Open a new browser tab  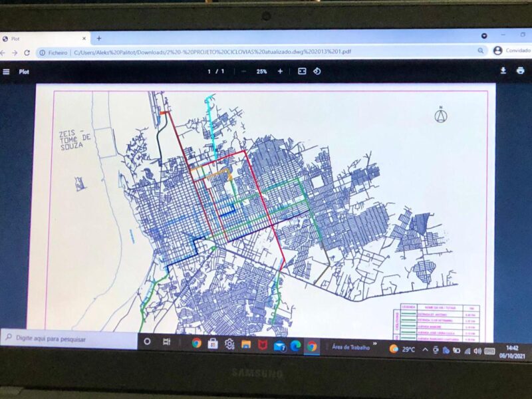(x=99, y=39)
